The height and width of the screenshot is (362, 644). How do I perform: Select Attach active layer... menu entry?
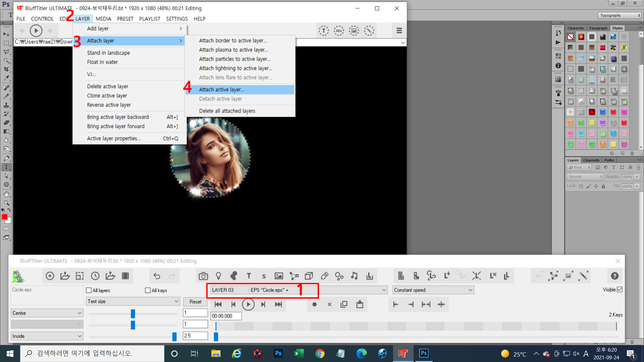[221, 89]
